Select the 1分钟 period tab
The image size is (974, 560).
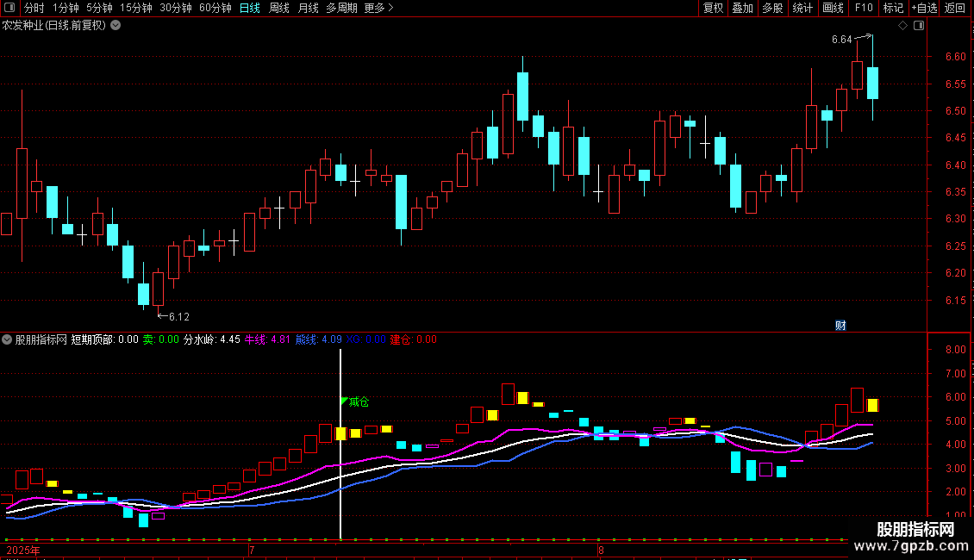[x=66, y=8]
